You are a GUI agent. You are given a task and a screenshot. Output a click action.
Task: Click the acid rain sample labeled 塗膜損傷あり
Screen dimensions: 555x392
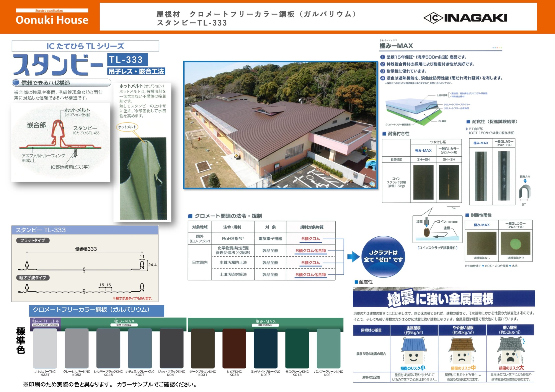pos(515,243)
